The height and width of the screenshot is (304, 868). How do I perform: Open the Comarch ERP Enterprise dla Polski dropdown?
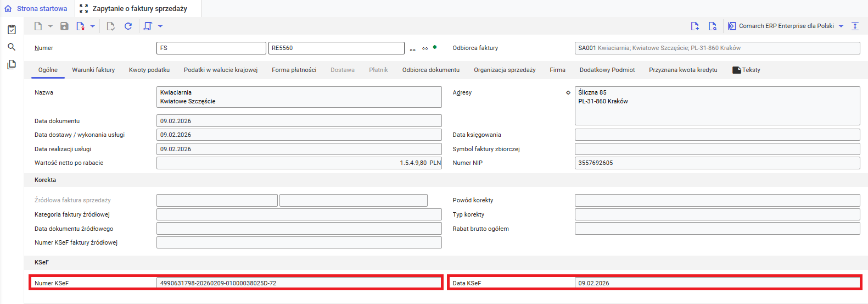[x=841, y=26]
